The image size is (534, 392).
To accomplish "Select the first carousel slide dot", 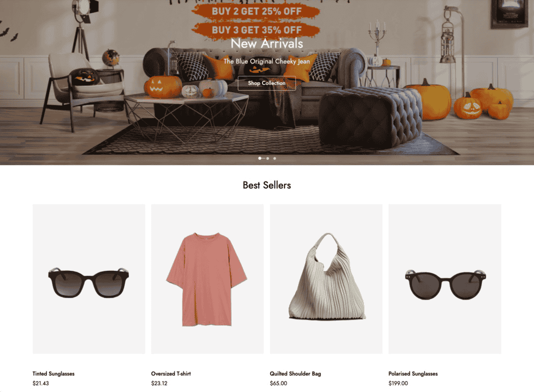I will (x=260, y=158).
